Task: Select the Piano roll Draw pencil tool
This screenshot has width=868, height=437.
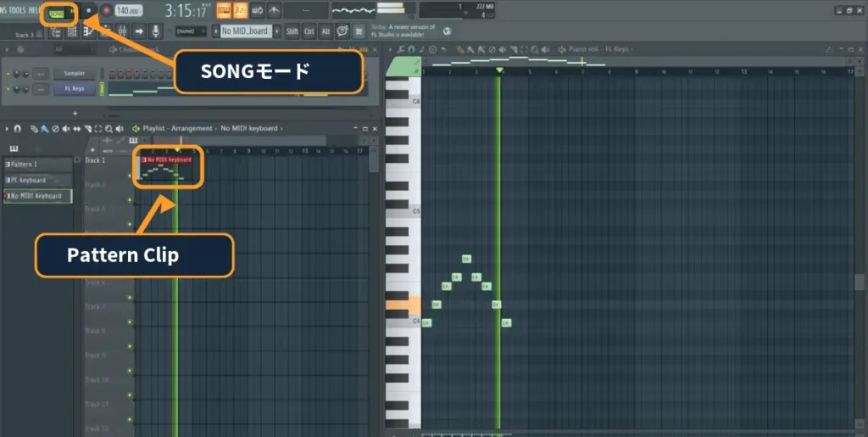Action: [460, 49]
